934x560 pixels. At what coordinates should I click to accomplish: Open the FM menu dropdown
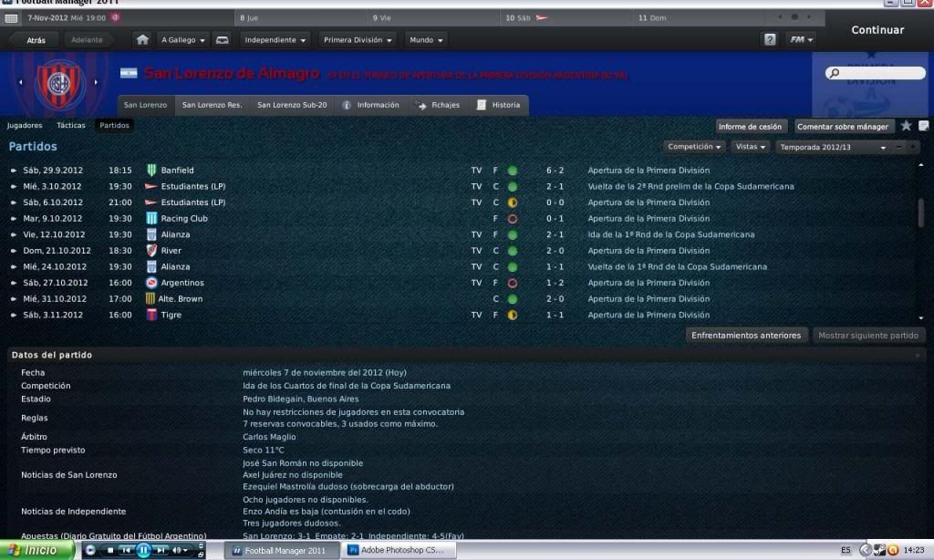point(801,40)
